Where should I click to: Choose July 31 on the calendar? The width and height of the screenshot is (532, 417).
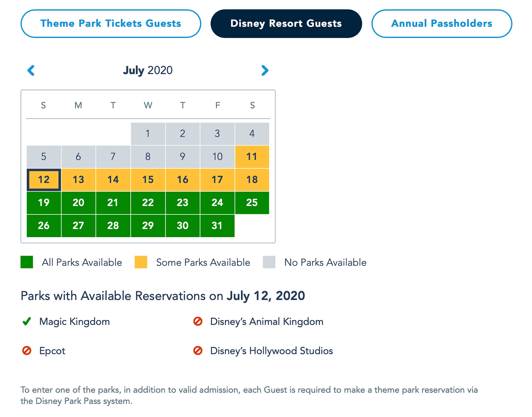point(217,226)
